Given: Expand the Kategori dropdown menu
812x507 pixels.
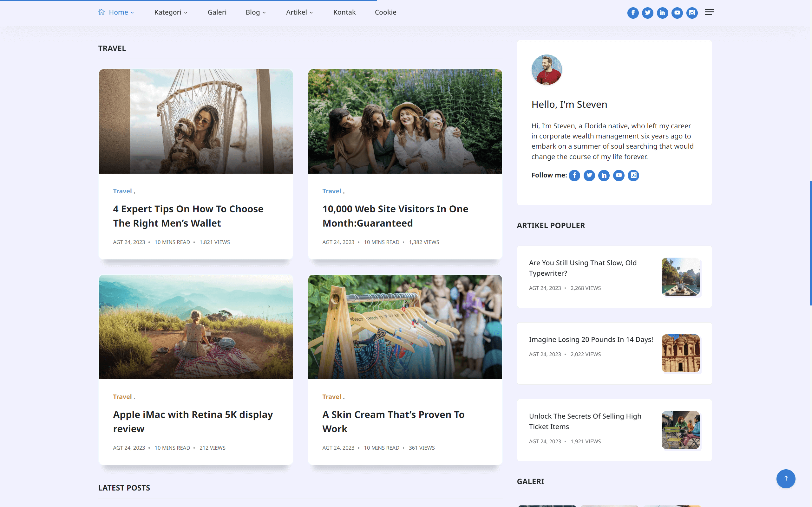Looking at the screenshot, I should coord(170,12).
